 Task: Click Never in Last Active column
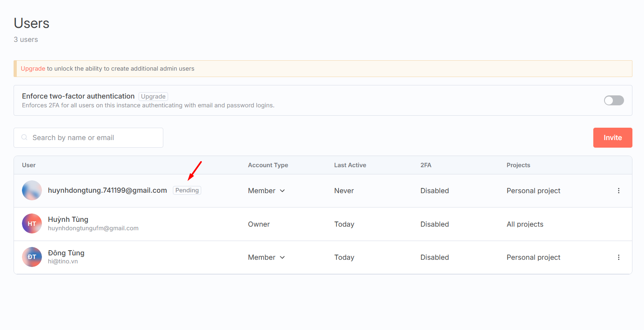pyautogui.click(x=344, y=191)
